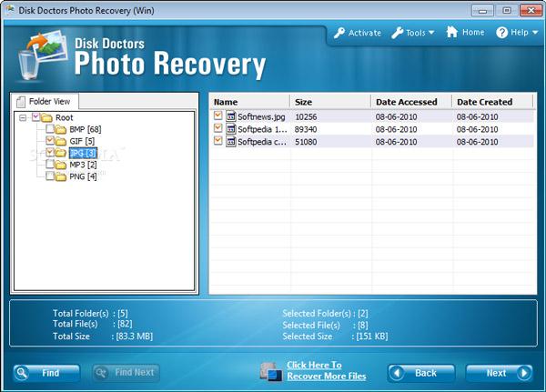
Task: Open the Tools dropdown arrow
Action: 431,33
